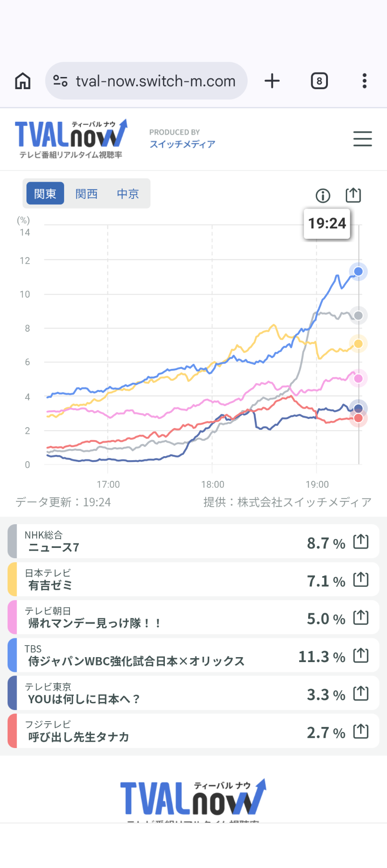The height and width of the screenshot is (868, 387).
Task: Select the 関東 region tab
Action: pyautogui.click(x=45, y=193)
